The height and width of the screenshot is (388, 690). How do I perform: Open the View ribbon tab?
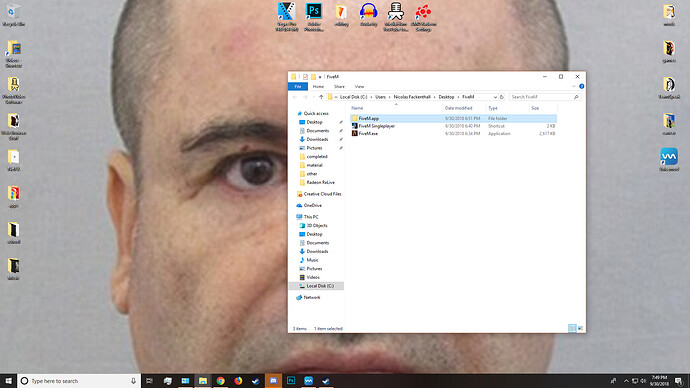click(360, 86)
